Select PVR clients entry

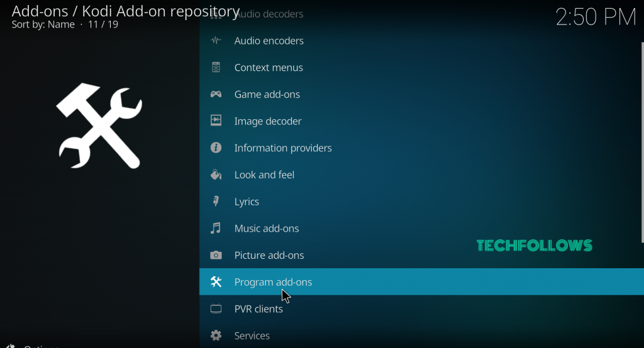click(421, 308)
